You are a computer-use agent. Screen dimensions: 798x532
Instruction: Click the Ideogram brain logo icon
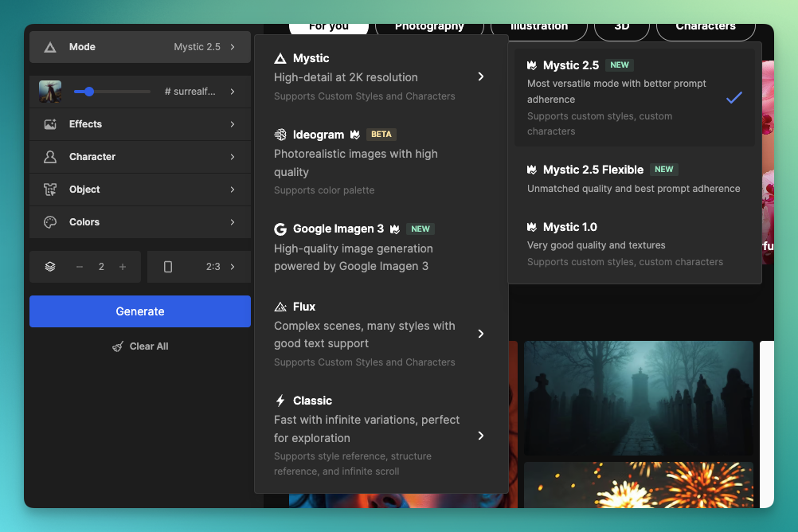pos(280,135)
